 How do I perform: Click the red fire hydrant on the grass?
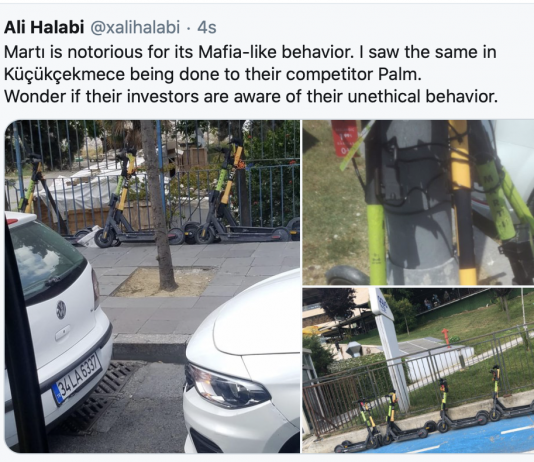pos(445,337)
